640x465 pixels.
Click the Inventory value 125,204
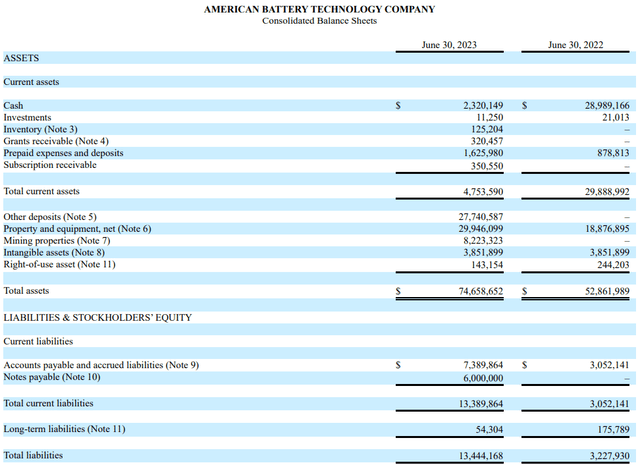pos(487,129)
